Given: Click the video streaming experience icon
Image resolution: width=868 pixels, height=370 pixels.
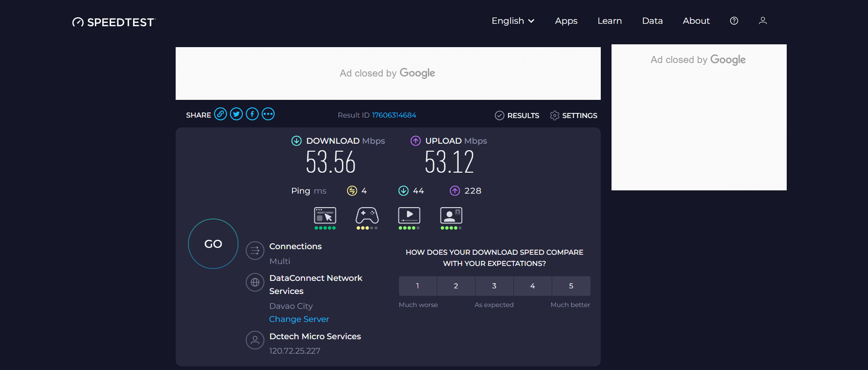Looking at the screenshot, I should pos(409,218).
